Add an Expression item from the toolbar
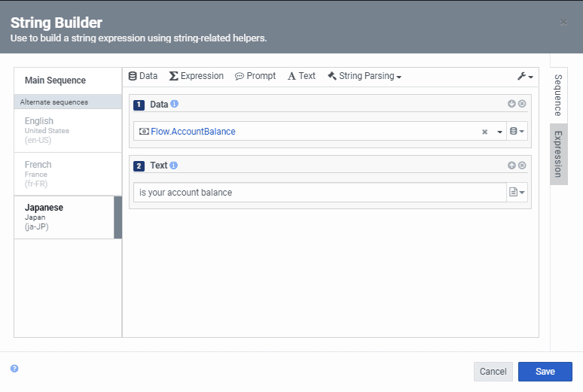The height and width of the screenshot is (392, 583). [x=196, y=76]
